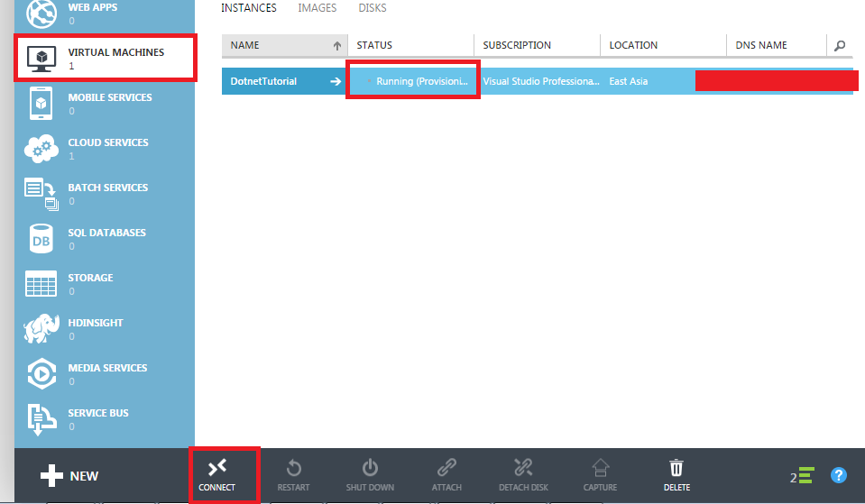Select the Service Bus sidebar label
Viewport: 865px width, 504px height.
(x=98, y=413)
